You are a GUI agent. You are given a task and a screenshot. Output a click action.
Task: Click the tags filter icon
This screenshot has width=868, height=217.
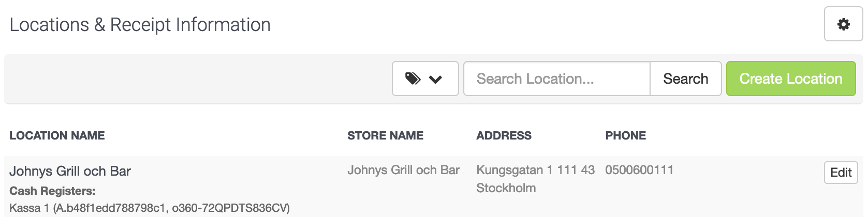coord(413,79)
